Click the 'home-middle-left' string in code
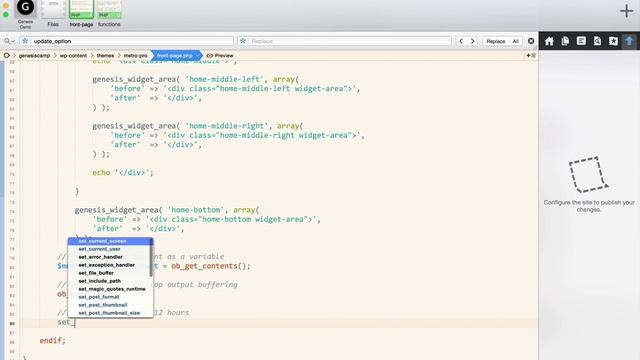 224,79
